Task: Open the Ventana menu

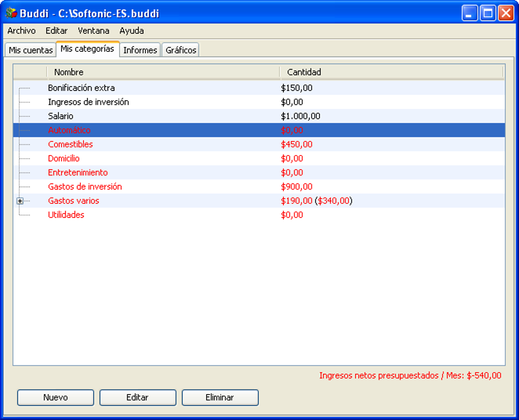Action: point(93,31)
